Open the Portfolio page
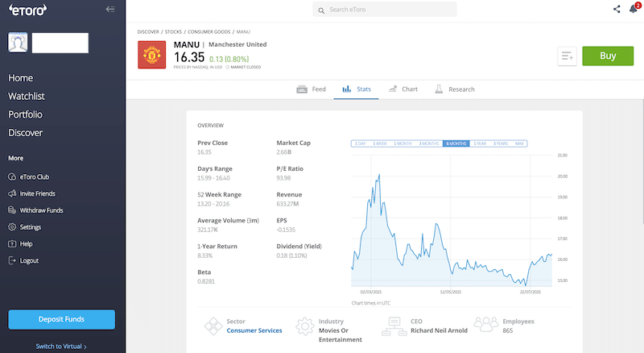 tap(25, 114)
